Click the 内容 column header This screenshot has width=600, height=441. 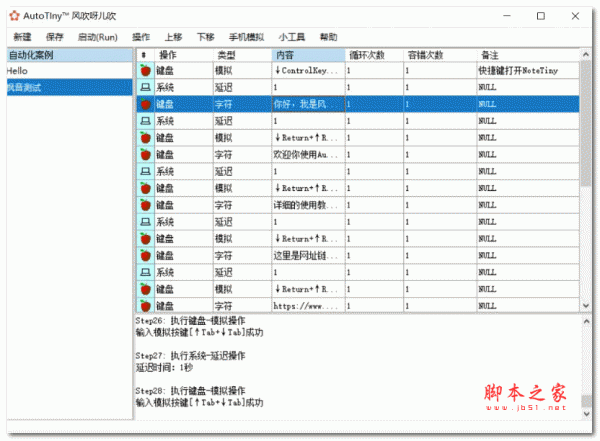(x=308, y=55)
